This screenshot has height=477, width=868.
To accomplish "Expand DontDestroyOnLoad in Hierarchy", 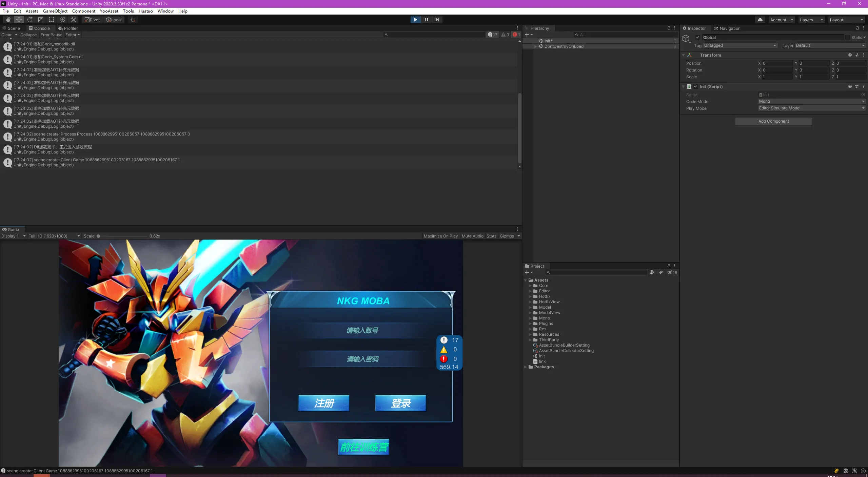I will pyautogui.click(x=535, y=46).
